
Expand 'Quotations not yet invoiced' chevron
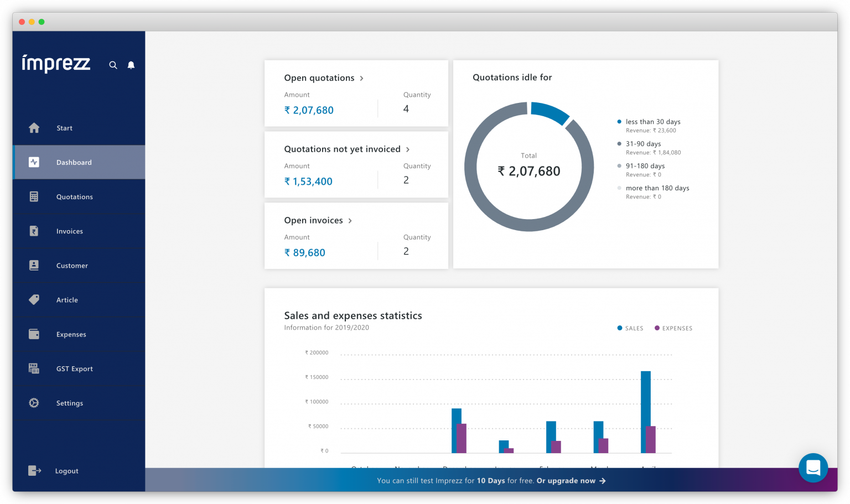coord(408,149)
